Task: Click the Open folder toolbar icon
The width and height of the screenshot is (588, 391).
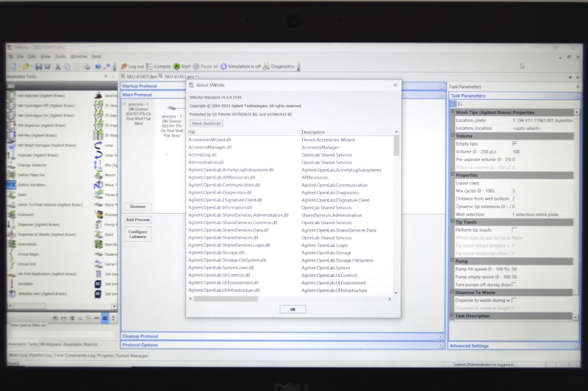Action: click(x=26, y=66)
